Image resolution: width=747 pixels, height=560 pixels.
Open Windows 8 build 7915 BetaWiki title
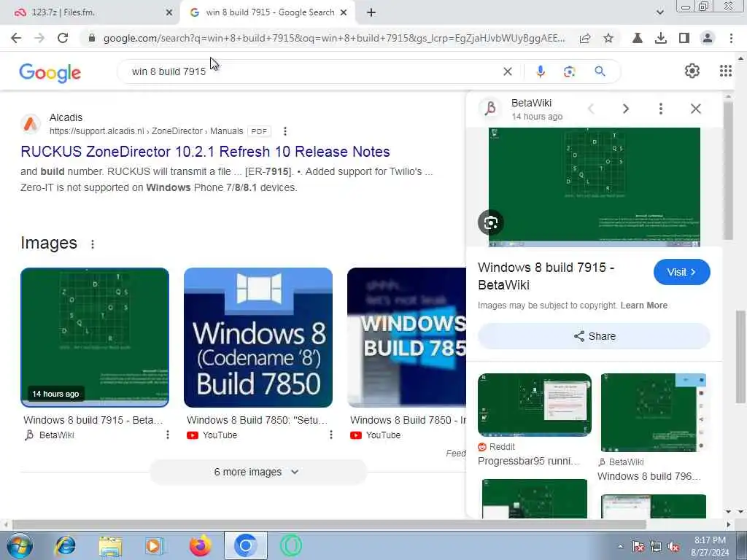546,276
